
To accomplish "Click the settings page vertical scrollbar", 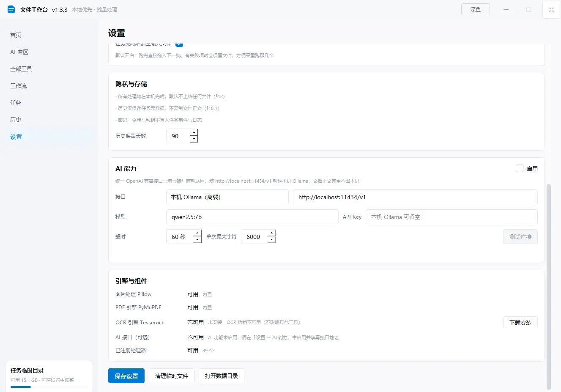I will pyautogui.click(x=549, y=286).
